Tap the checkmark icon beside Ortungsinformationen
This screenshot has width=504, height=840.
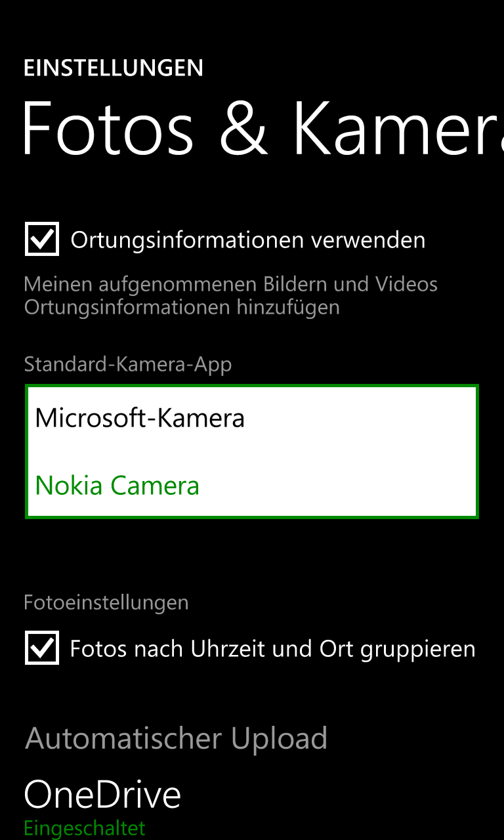point(42,239)
